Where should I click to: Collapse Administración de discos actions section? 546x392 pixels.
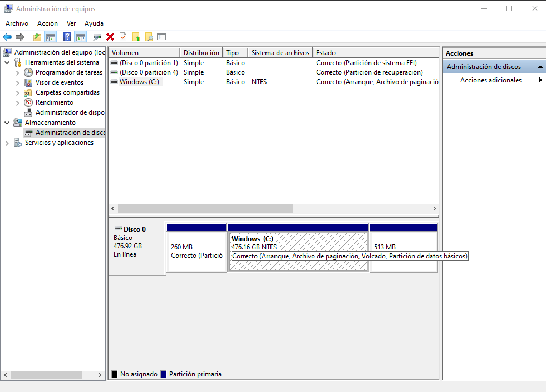pos(540,67)
